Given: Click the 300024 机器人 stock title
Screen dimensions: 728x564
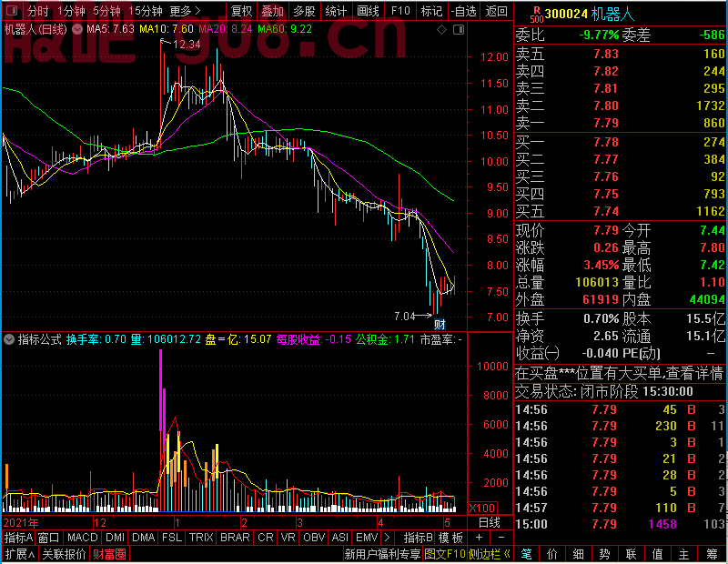Looking at the screenshot, I should click(589, 15).
